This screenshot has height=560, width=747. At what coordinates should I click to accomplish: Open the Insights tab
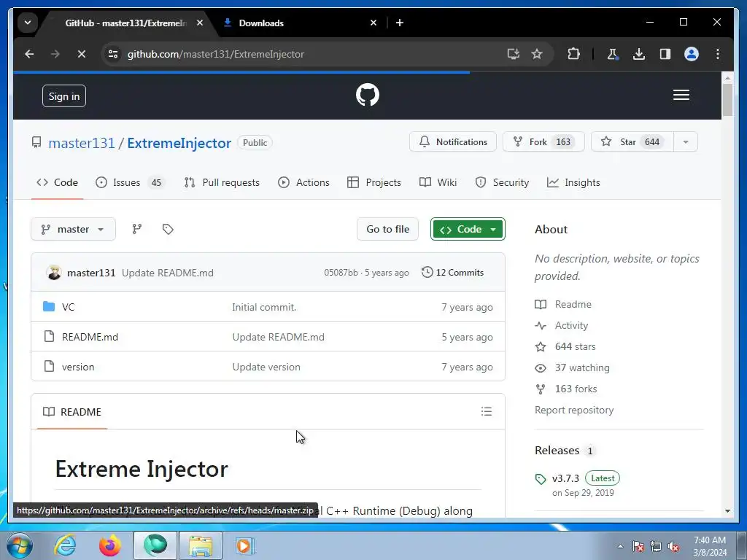coord(573,182)
